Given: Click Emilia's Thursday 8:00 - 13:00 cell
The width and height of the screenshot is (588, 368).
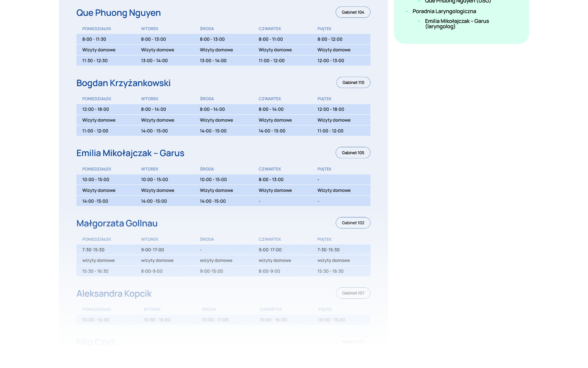Looking at the screenshot, I should coord(271,180).
